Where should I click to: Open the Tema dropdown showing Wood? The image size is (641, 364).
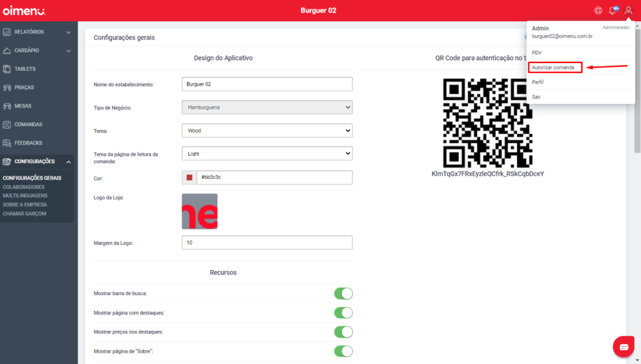[267, 131]
